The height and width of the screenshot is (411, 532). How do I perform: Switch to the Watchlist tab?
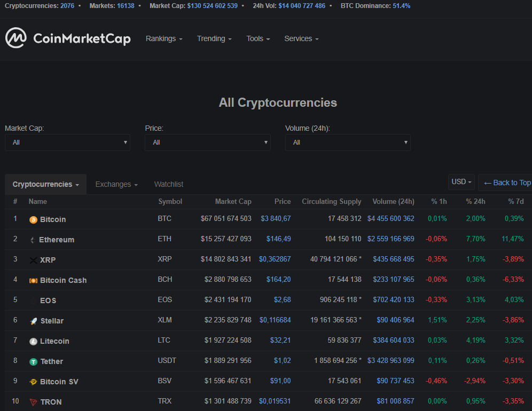169,184
